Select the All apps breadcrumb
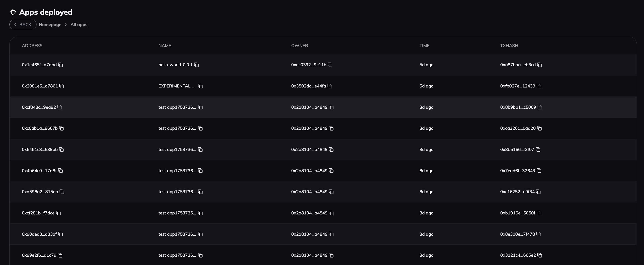The image size is (644, 265). click(x=79, y=25)
